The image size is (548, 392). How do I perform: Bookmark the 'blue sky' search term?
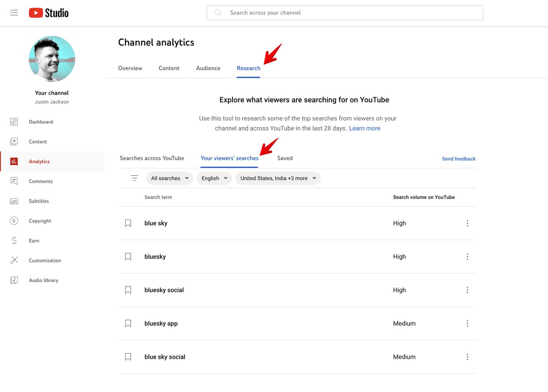[128, 223]
